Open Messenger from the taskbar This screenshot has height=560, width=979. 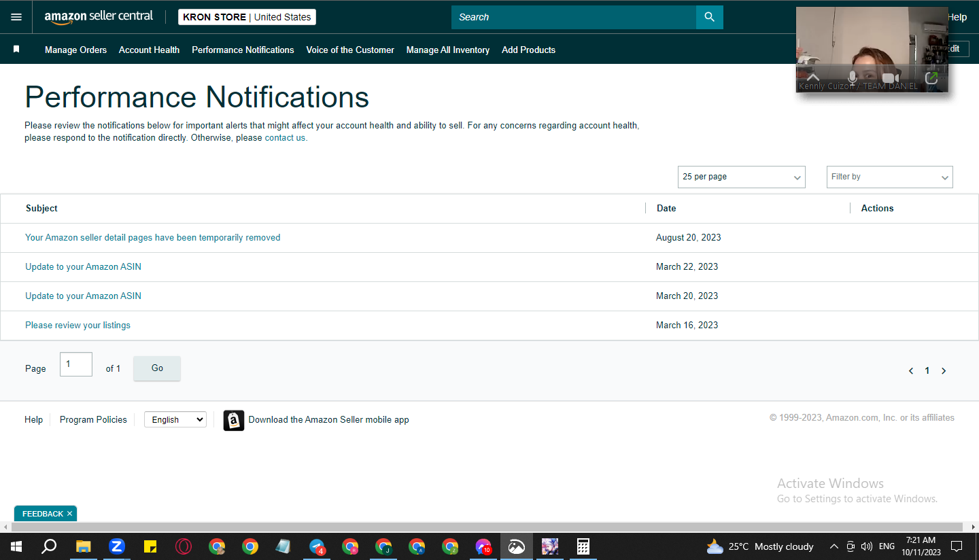click(x=483, y=546)
